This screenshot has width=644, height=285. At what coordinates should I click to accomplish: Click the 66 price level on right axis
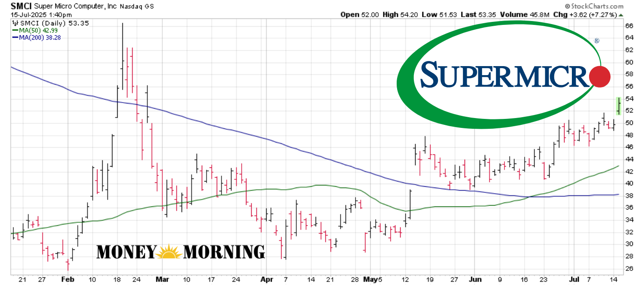[629, 26]
